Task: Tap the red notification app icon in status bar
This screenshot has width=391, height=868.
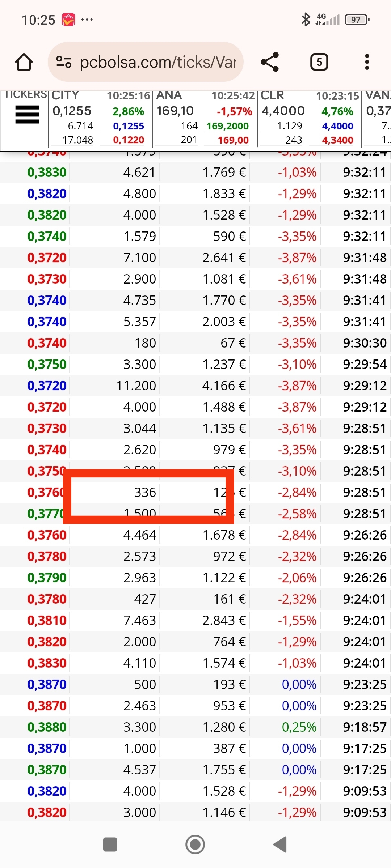Action: (68, 20)
